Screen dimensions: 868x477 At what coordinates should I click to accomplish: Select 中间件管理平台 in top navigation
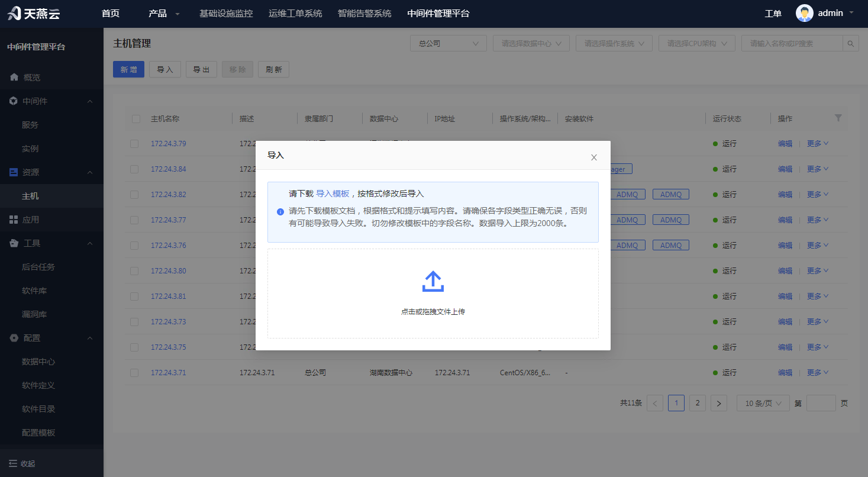[x=438, y=14]
